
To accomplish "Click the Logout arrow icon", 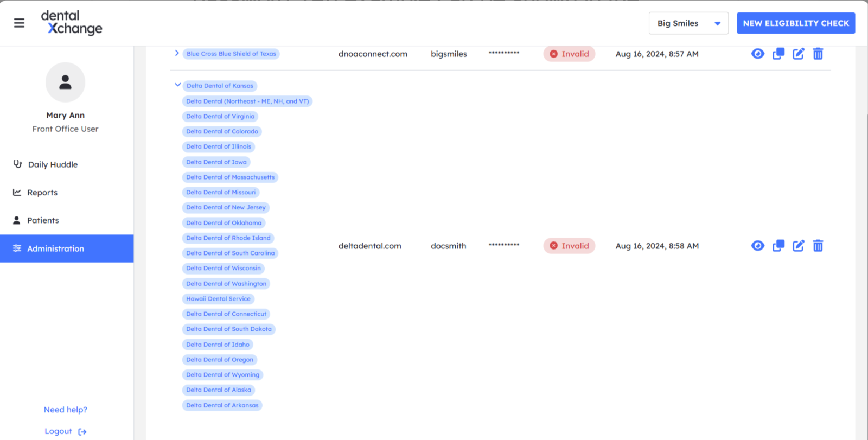I will point(82,432).
